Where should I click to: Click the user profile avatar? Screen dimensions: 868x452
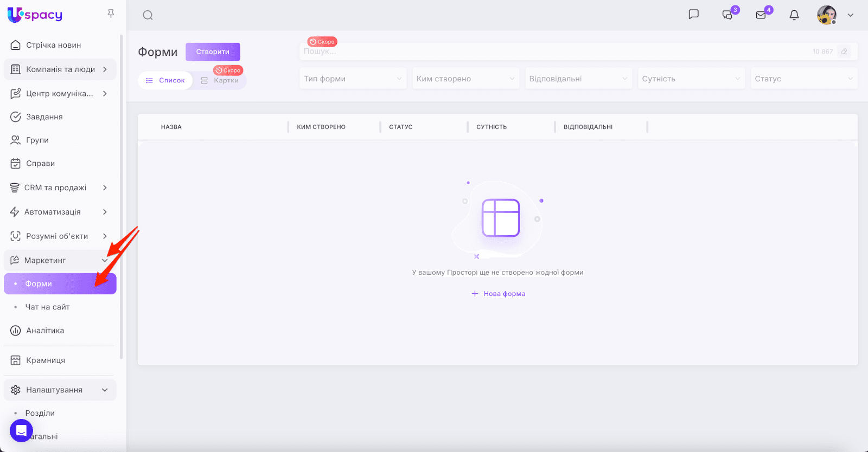(827, 15)
